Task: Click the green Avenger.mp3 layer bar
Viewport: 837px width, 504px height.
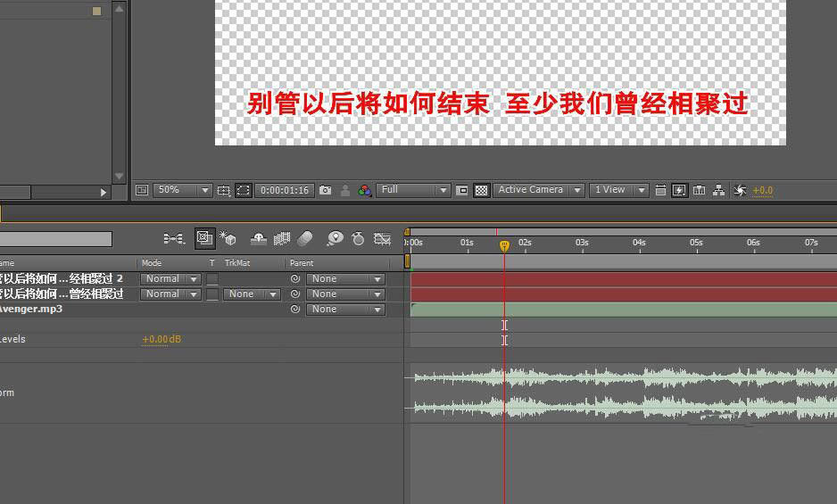Action: [624, 310]
